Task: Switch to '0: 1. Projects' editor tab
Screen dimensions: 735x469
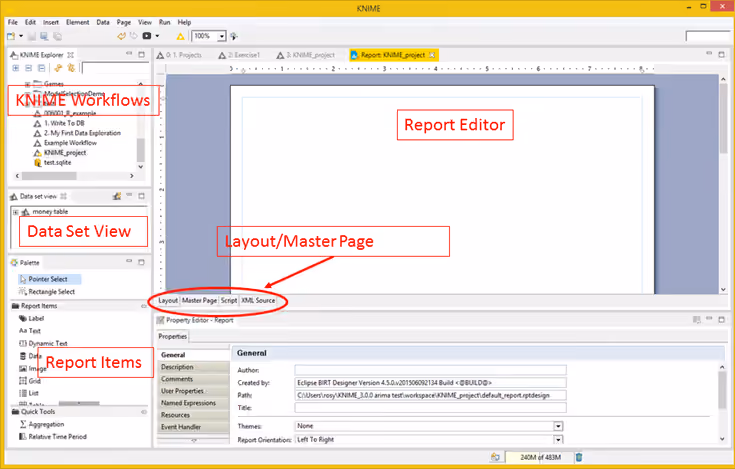Action: click(183, 55)
